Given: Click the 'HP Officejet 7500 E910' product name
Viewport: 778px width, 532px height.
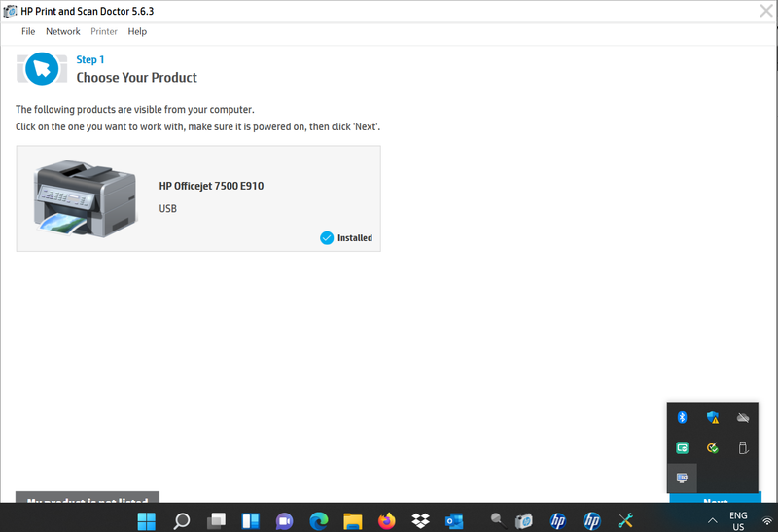Looking at the screenshot, I should 211,186.
